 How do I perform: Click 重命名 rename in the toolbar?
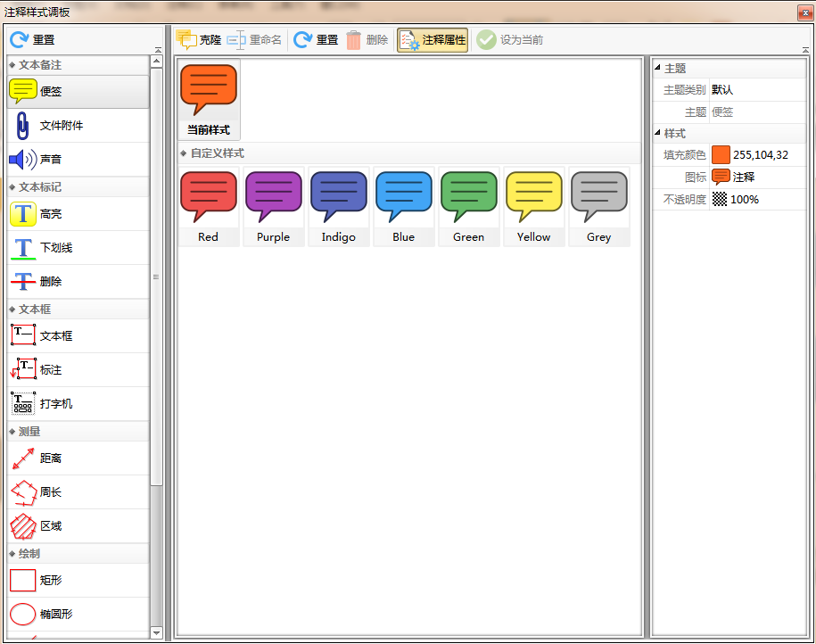click(x=254, y=40)
